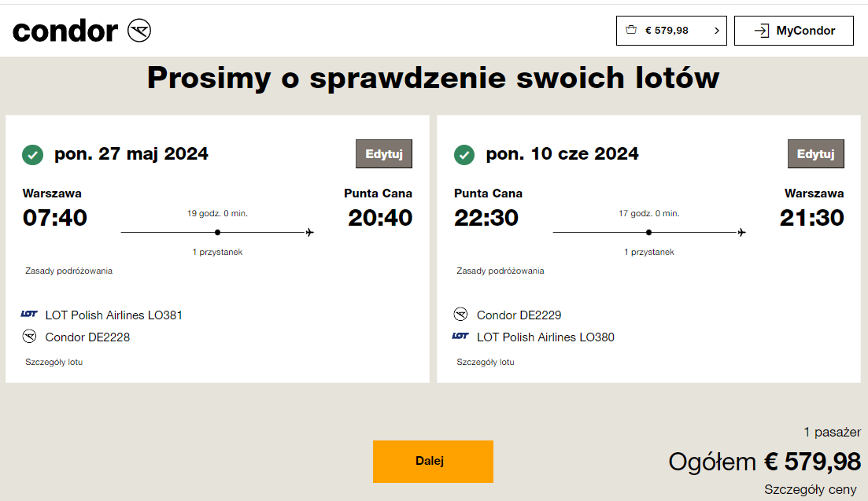Open Szczegóły lotu for return flight
This screenshot has height=501, width=868.
tap(486, 363)
